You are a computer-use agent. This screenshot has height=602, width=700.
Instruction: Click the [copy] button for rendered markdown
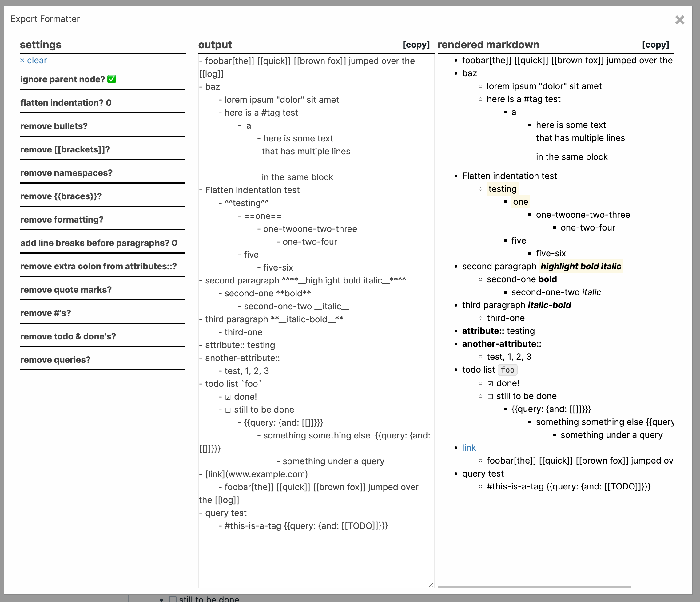coord(655,45)
